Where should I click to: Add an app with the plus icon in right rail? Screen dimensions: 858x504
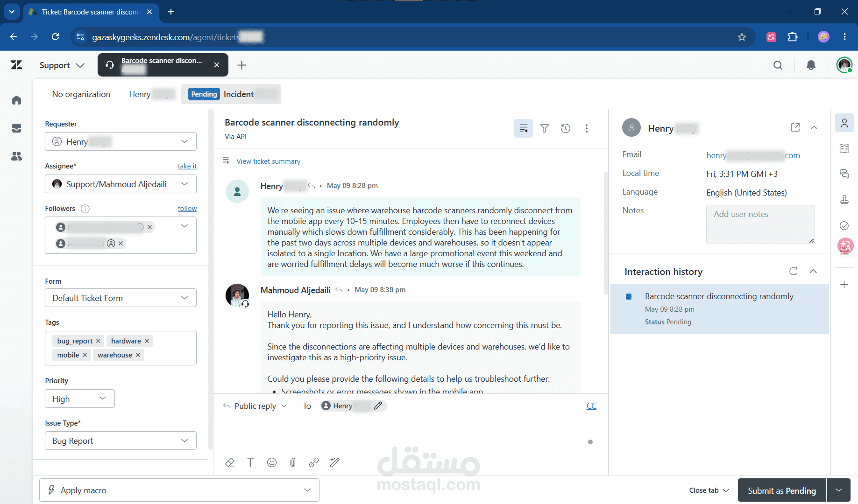click(844, 285)
